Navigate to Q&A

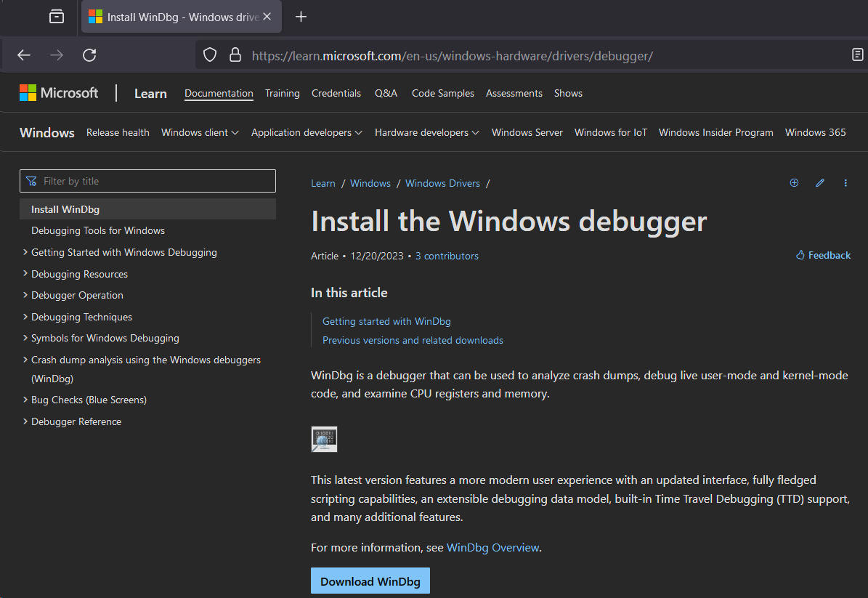pos(386,93)
